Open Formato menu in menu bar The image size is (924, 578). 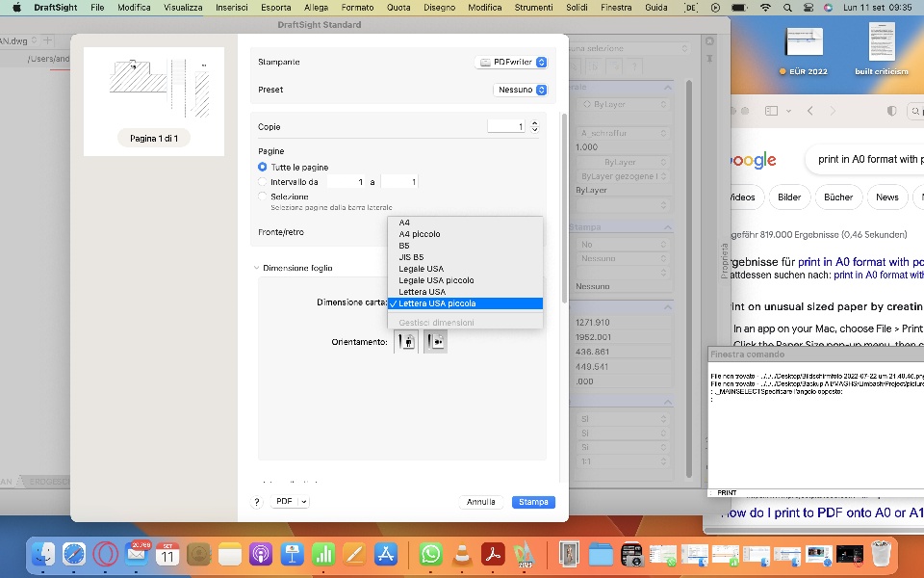[x=357, y=8]
